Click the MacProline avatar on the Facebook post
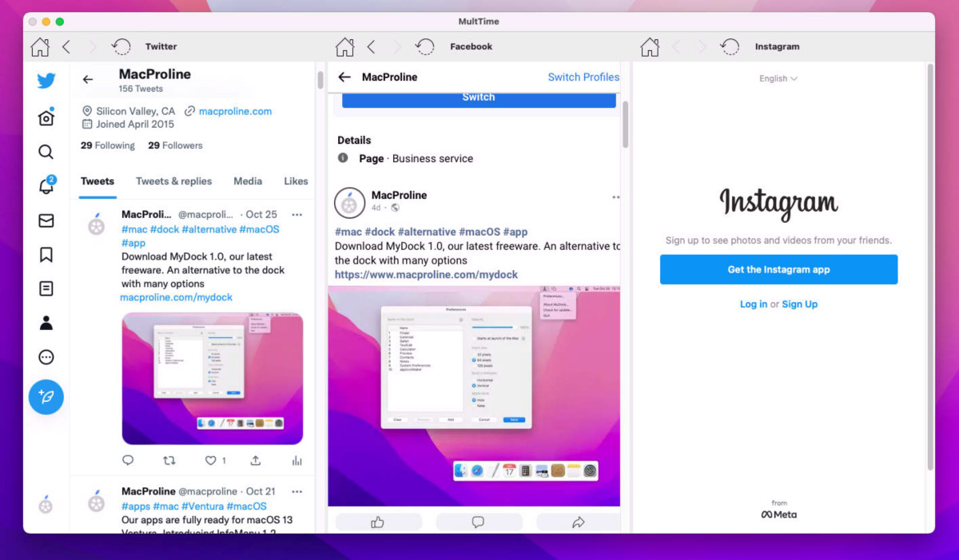The image size is (959, 560). click(x=349, y=203)
